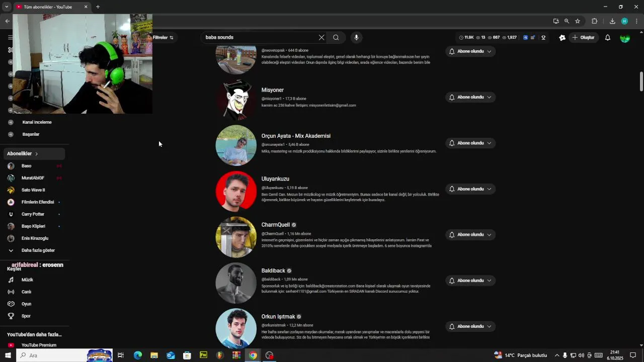The image size is (644, 362).
Task: Open YouTube Premium in the sidebar
Action: pos(34,345)
